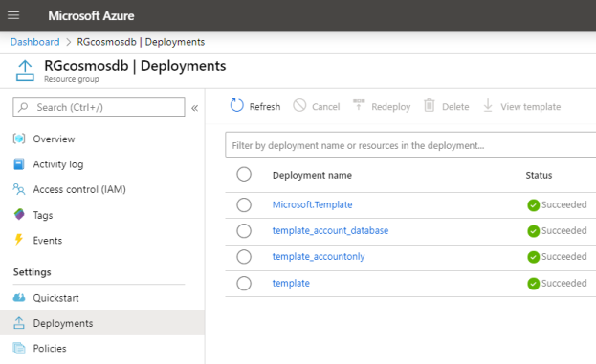This screenshot has width=596, height=364.
Task: Click the Cancel prohibited-circle icon
Action: (299, 105)
